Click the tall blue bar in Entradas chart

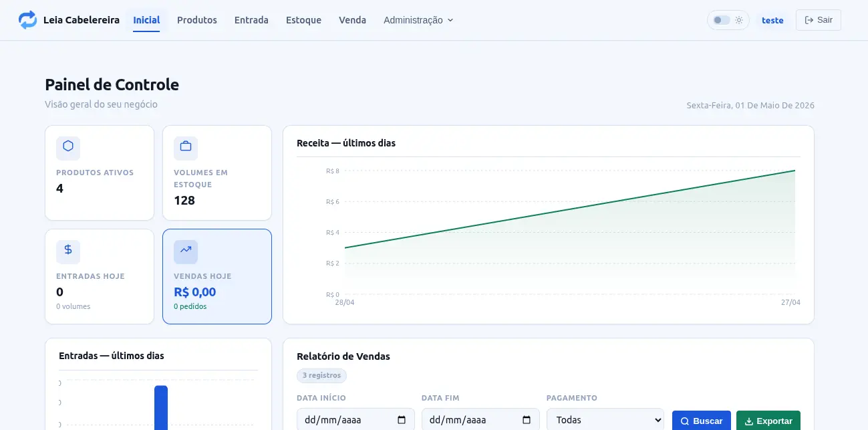coord(161,408)
